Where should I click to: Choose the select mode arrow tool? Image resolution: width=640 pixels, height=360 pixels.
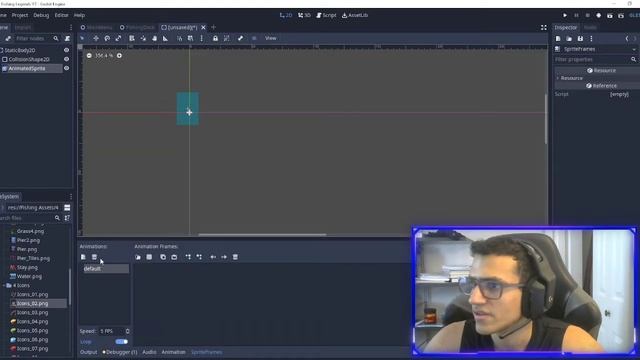point(82,38)
